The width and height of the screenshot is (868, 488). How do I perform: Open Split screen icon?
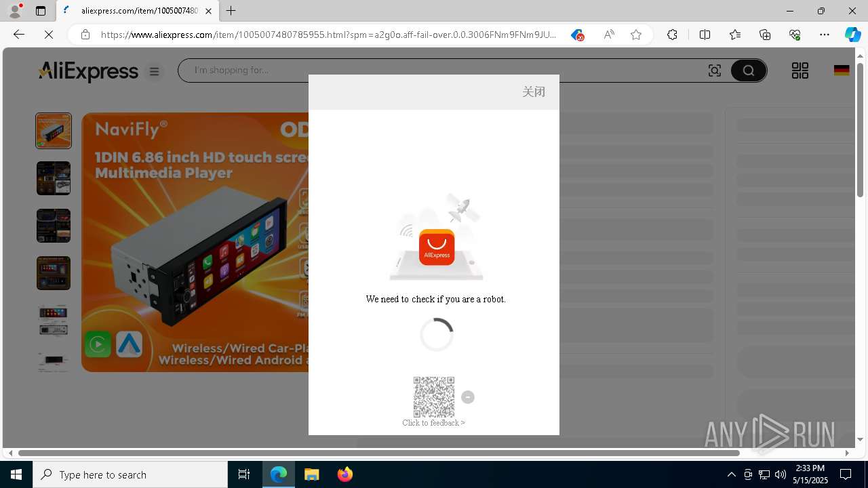click(705, 35)
